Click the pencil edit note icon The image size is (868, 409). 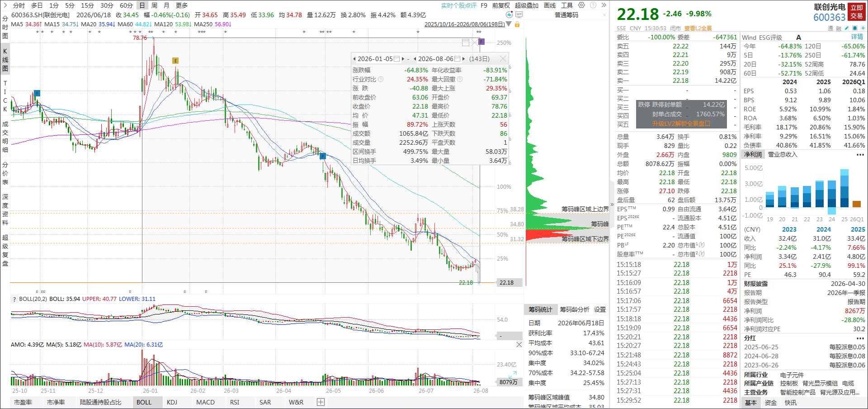(847, 28)
